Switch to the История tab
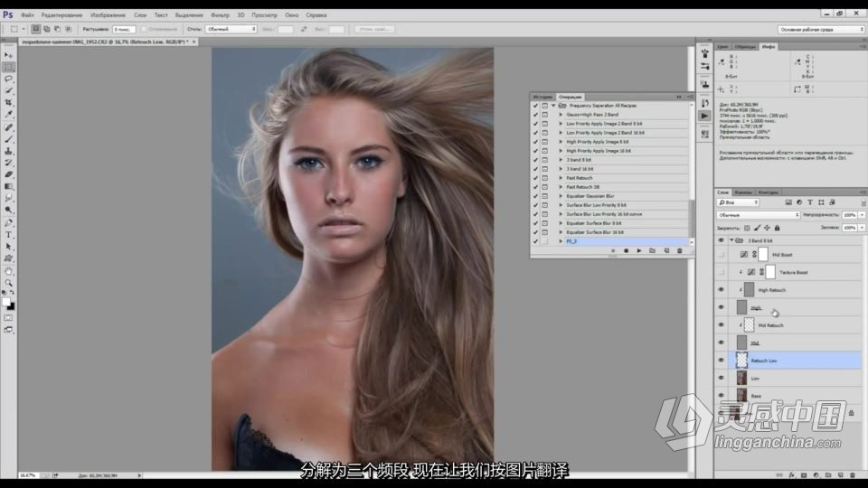 coord(542,97)
